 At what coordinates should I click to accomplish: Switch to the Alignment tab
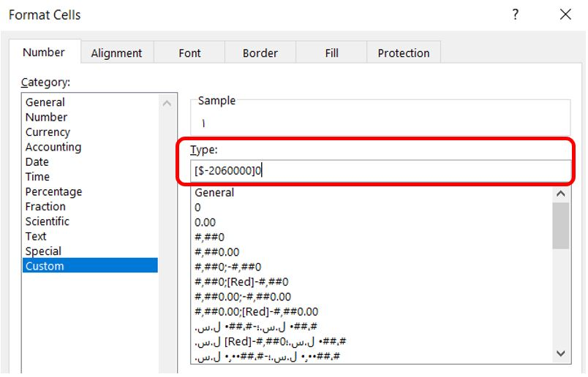point(116,53)
